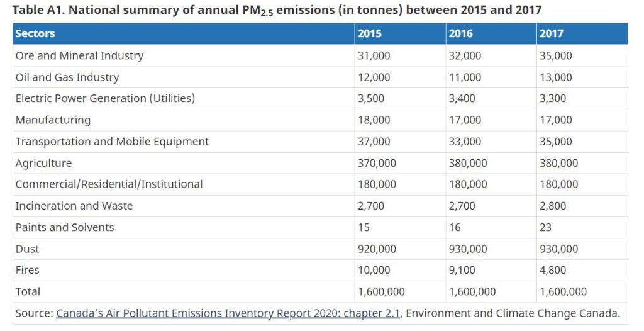Select the 2016 column header
The width and height of the screenshot is (644, 331).
click(x=460, y=34)
